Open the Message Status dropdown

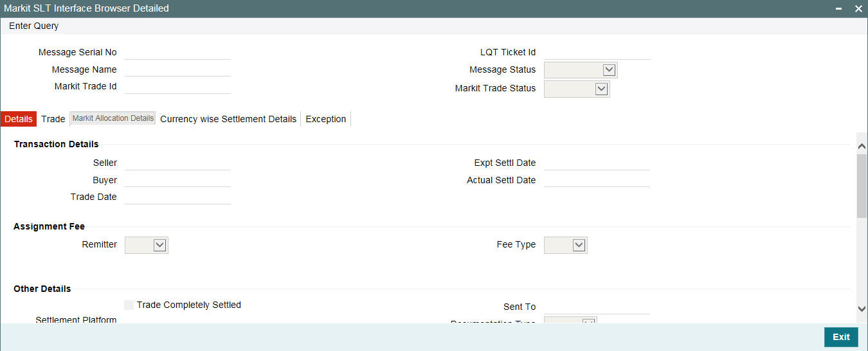click(581, 69)
